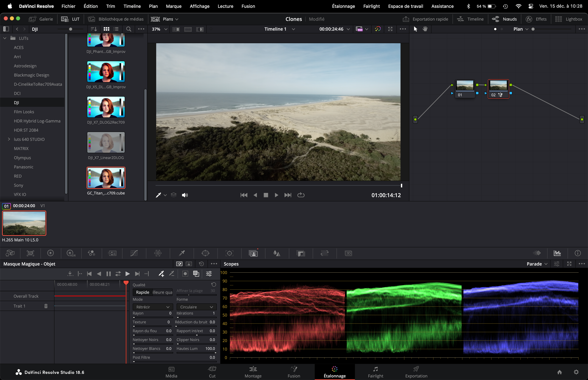Open the Curves palette icon
This screenshot has height=380, width=588.
click(134, 253)
